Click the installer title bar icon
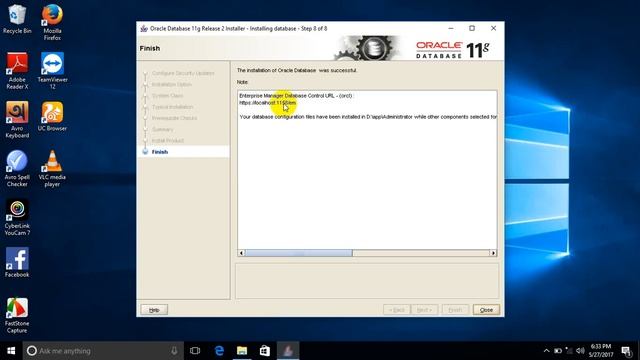The image size is (640, 360). [x=144, y=29]
